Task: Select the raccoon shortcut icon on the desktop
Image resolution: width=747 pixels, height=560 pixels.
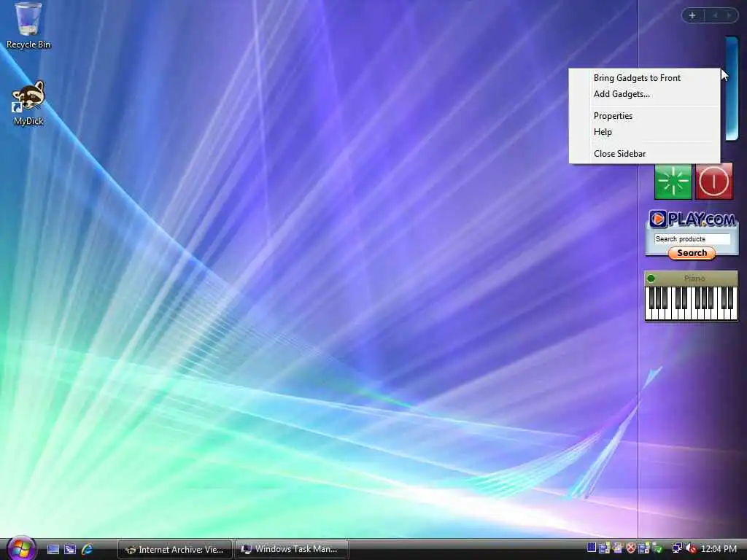Action: point(28,102)
